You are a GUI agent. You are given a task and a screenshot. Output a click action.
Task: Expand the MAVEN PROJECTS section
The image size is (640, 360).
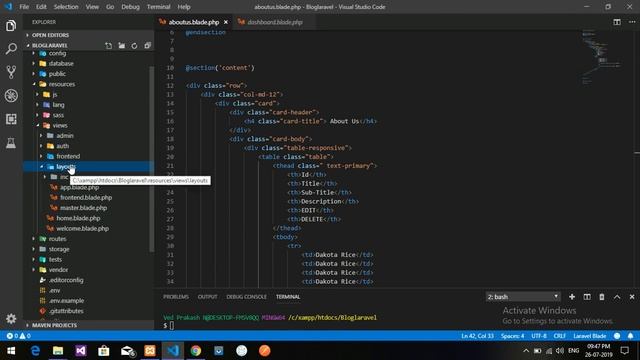click(54, 325)
